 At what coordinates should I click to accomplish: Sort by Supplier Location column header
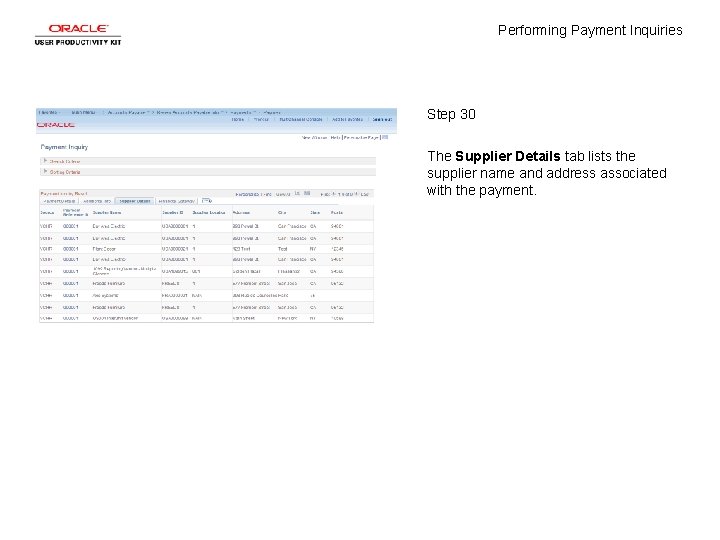(209, 213)
